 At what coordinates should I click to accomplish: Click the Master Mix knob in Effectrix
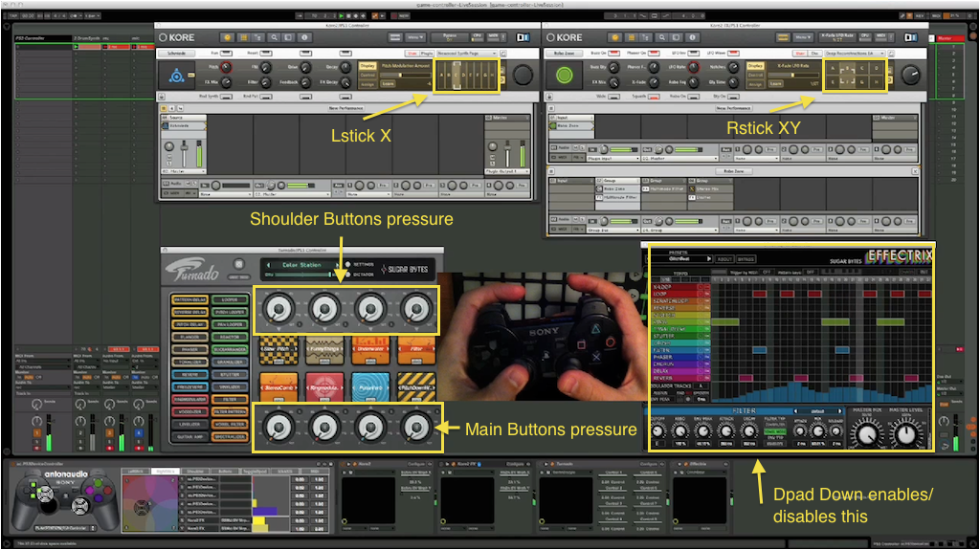pos(867,433)
